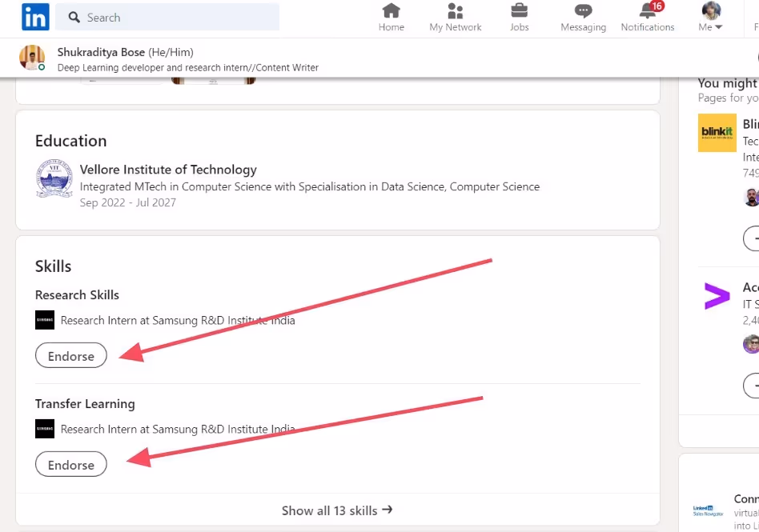The width and height of the screenshot is (759, 532).
Task: Open Vellore Institute of Technology link
Action: coord(168,170)
